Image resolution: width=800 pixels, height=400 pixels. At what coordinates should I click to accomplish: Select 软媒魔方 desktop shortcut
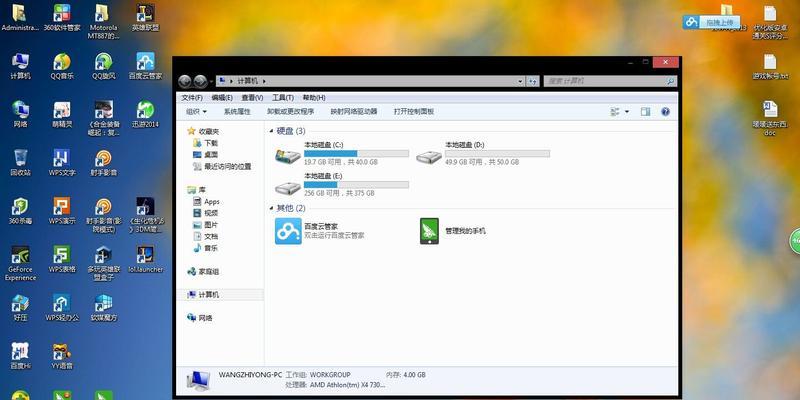click(104, 308)
